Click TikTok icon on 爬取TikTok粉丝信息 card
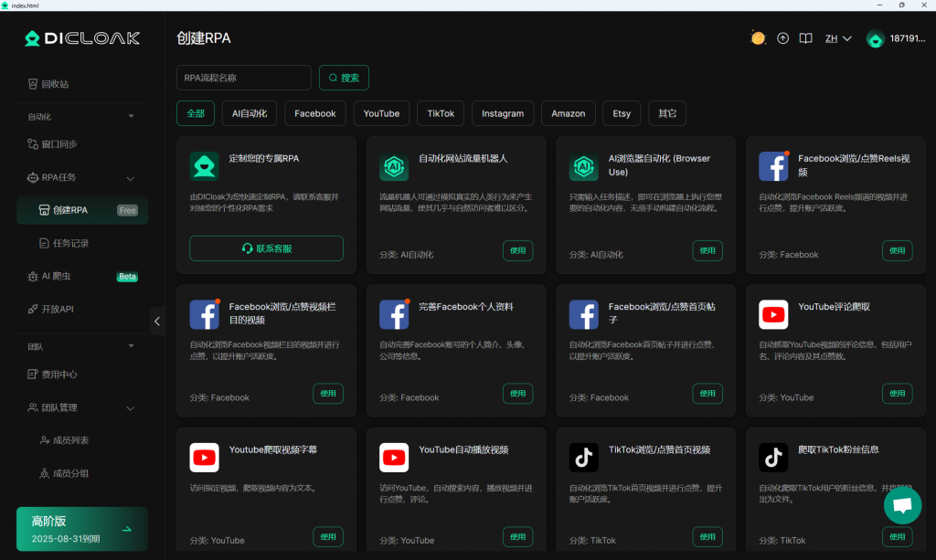Image resolution: width=936 pixels, height=560 pixels. pos(773,458)
